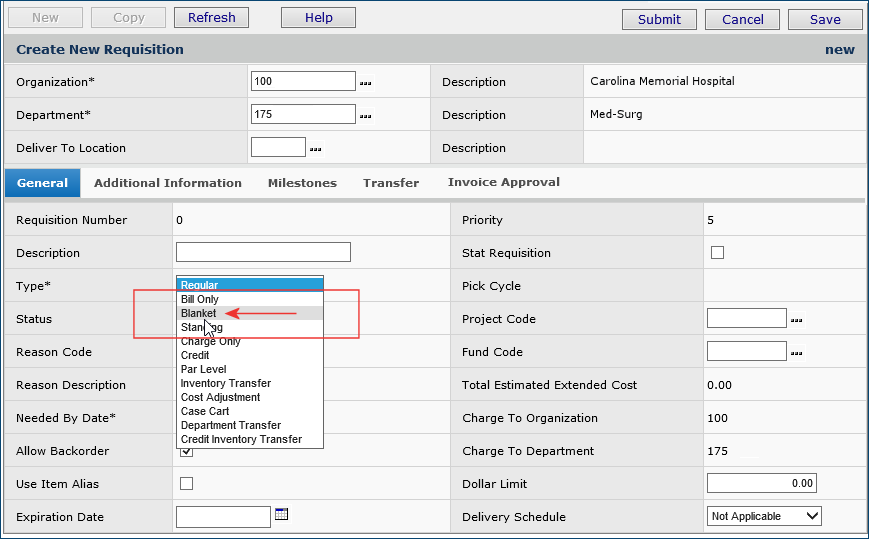Go to the Milestones tab
Screen dimensions: 869x539
(x=302, y=183)
